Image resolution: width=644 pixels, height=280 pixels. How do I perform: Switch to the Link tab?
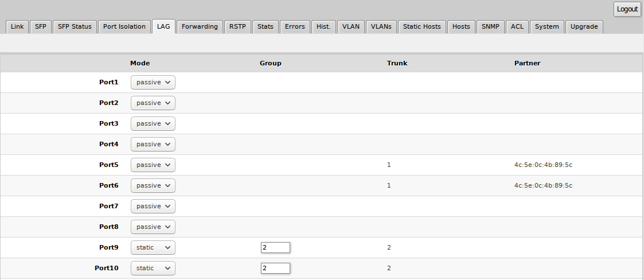[17, 26]
